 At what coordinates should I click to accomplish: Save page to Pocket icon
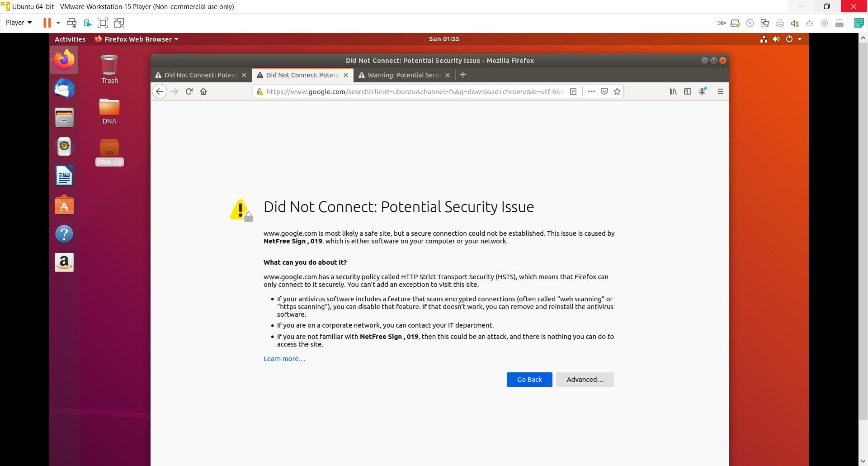[604, 91]
